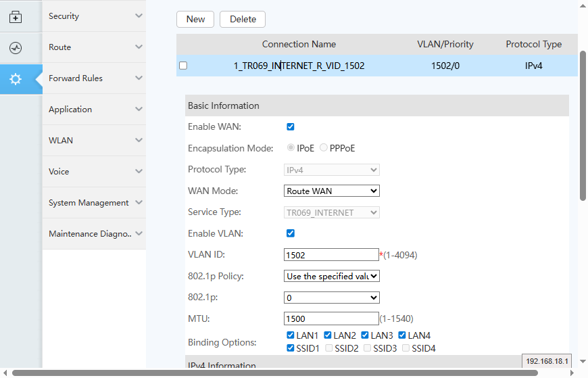This screenshot has height=378, width=588.
Task: Uncheck the LAN3 binding option
Action: pyautogui.click(x=365, y=335)
